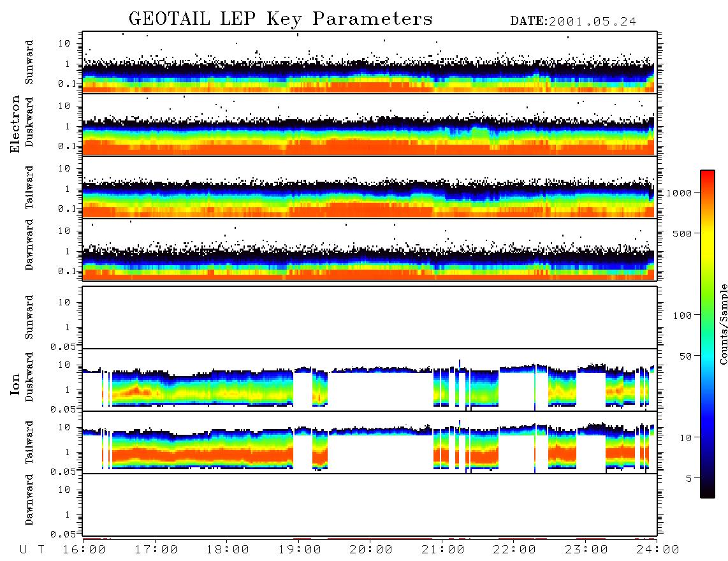Click the empty Ion Dawnward plot panel

tap(370, 504)
